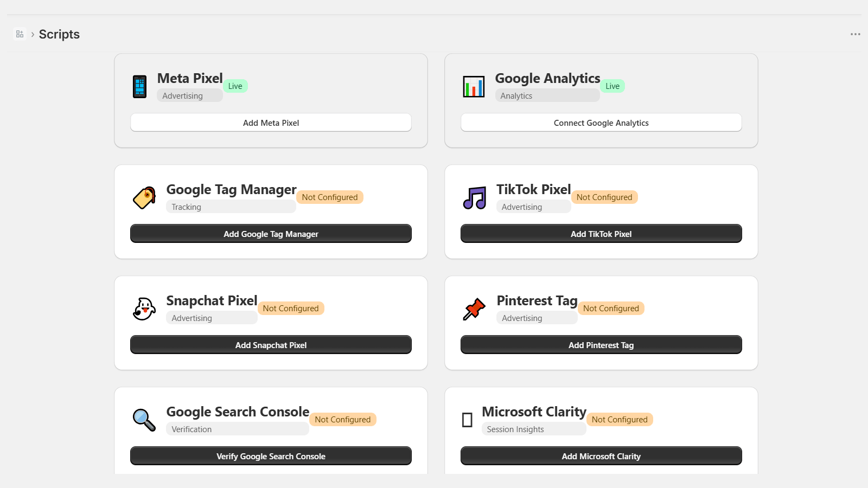Click Not Configured badge on Pinterest Tag
Image resolution: width=868 pixels, height=488 pixels.
pyautogui.click(x=611, y=308)
